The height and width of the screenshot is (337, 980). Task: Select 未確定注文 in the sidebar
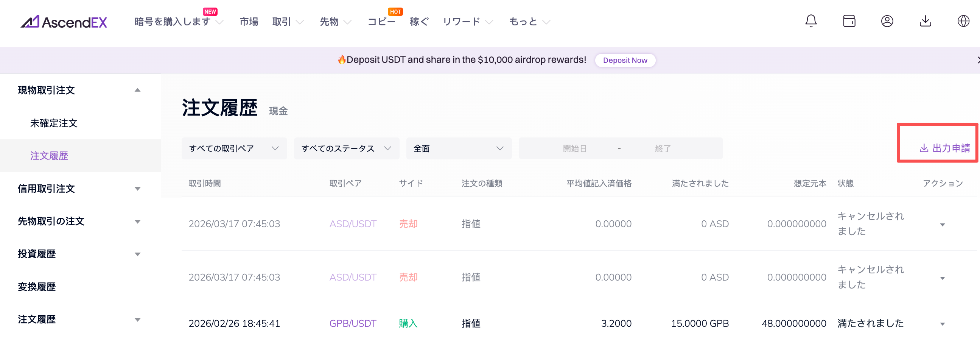pos(54,123)
